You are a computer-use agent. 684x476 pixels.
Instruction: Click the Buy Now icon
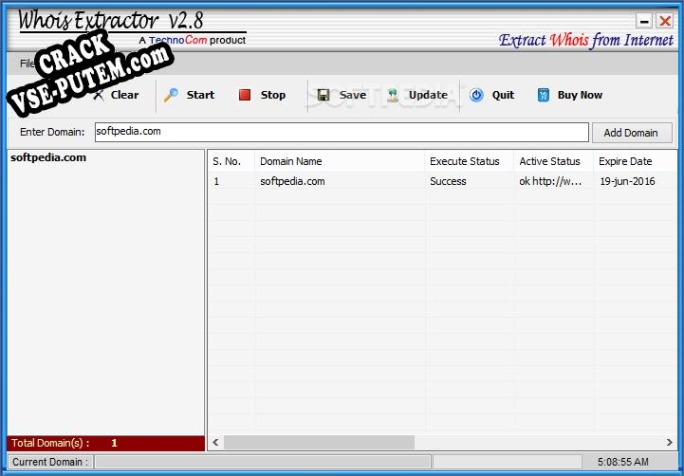tap(543, 95)
